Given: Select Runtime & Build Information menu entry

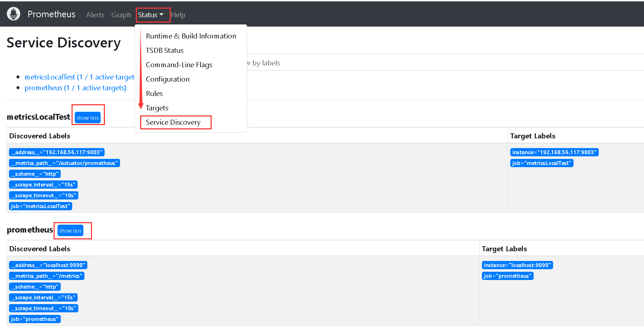Looking at the screenshot, I should (x=191, y=36).
